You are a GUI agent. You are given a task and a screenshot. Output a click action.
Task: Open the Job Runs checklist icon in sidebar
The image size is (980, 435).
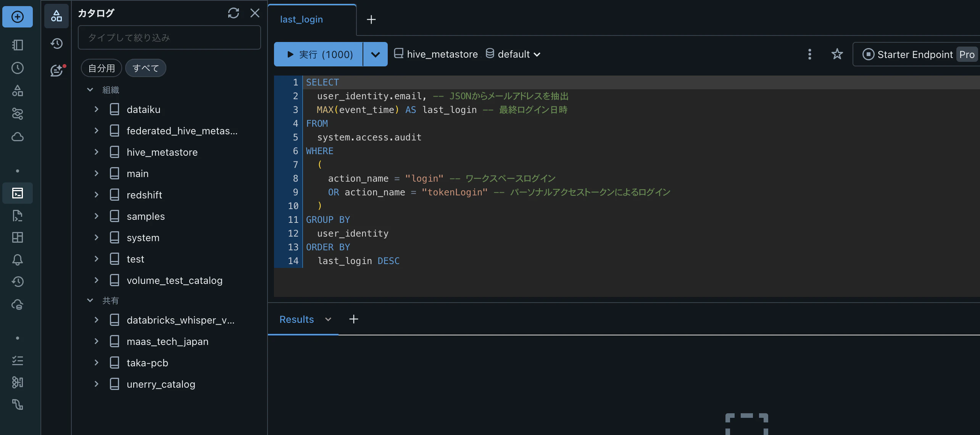(18, 360)
